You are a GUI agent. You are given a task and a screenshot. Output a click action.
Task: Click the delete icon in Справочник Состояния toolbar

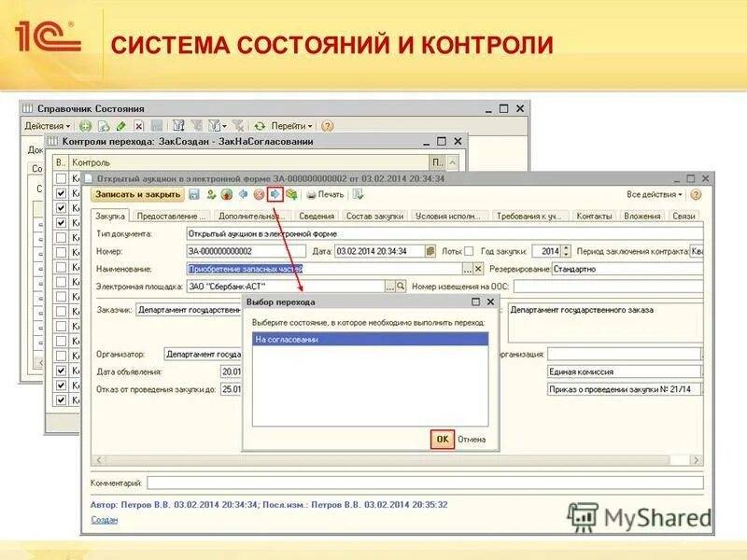point(138,125)
